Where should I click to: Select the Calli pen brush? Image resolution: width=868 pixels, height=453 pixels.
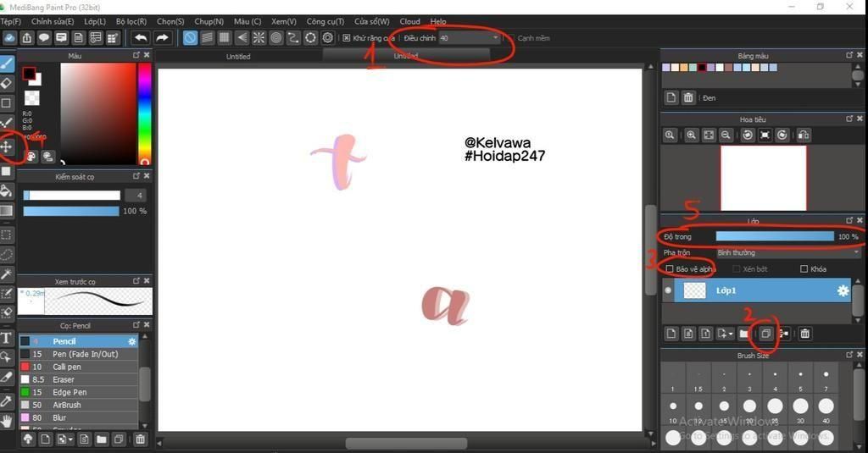(79, 367)
